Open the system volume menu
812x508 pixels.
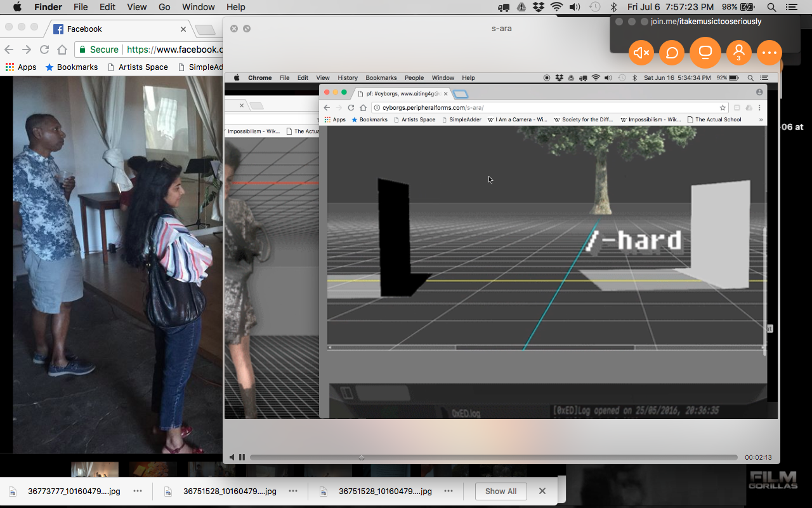[x=575, y=8]
